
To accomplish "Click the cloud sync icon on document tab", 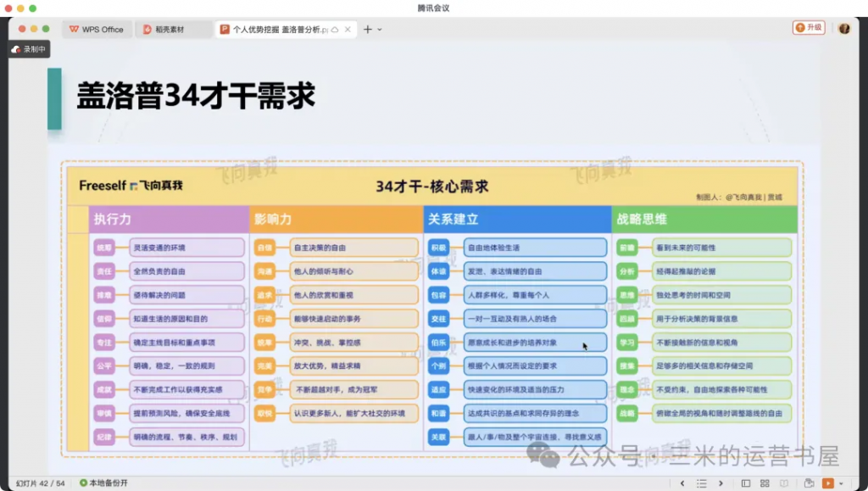I will [335, 30].
